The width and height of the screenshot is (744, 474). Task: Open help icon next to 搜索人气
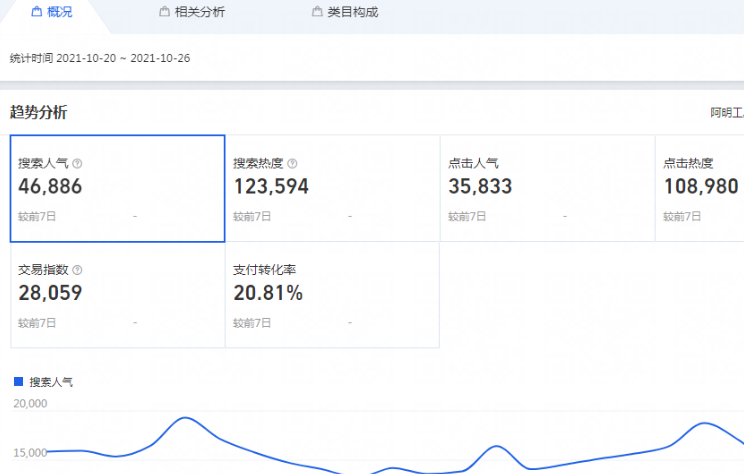77,164
